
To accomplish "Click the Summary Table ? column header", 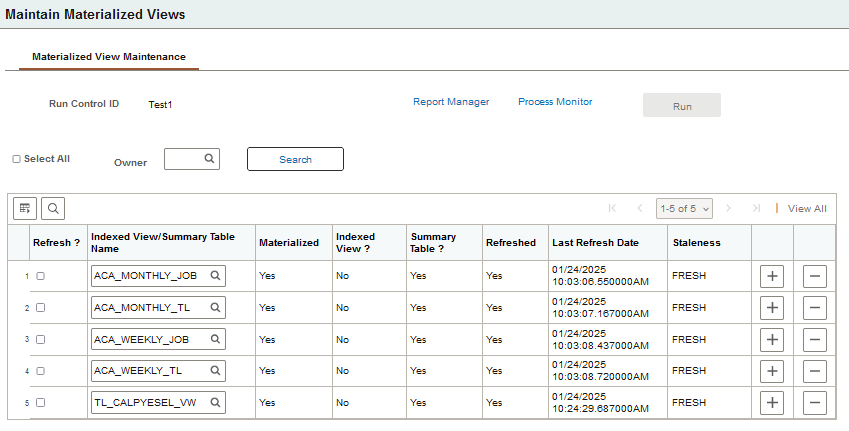I will (433, 243).
